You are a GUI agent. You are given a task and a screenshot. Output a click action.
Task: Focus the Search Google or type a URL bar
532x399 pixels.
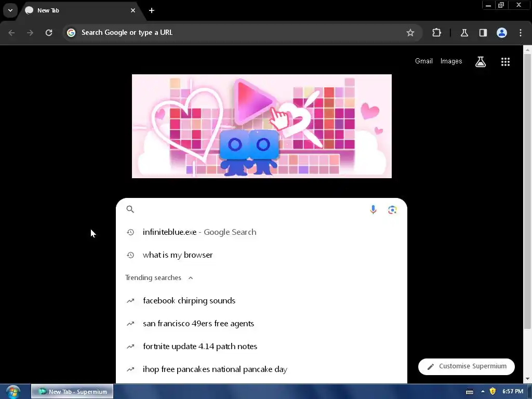[x=242, y=33]
